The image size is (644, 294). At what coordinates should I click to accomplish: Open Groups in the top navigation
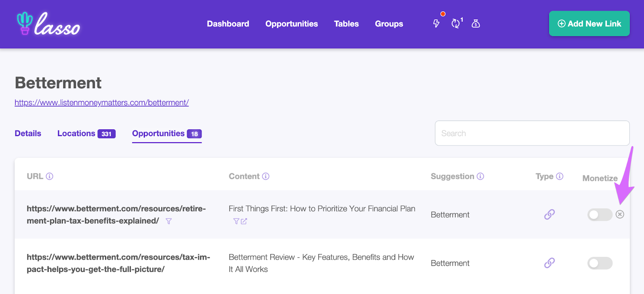[389, 24]
